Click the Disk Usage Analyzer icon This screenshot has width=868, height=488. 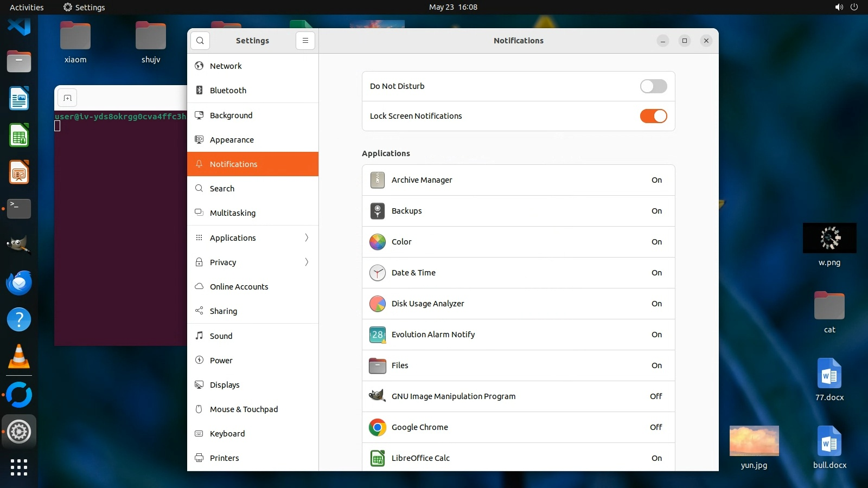(378, 304)
